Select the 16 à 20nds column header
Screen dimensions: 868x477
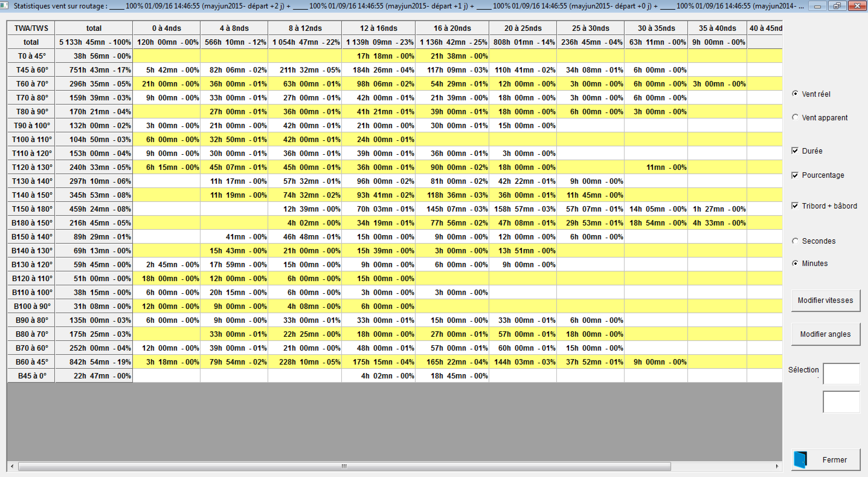[x=452, y=28]
